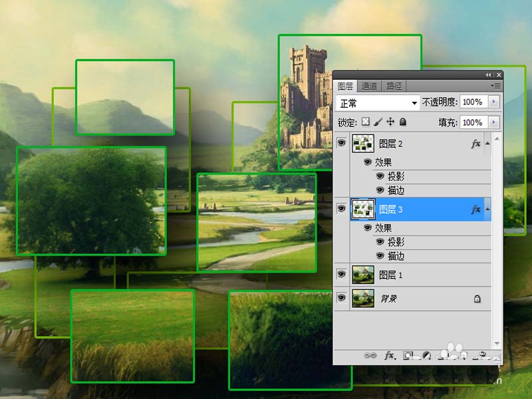Image resolution: width=532 pixels, height=399 pixels.
Task: Click lock image pixels brush icon
Action: [378, 122]
